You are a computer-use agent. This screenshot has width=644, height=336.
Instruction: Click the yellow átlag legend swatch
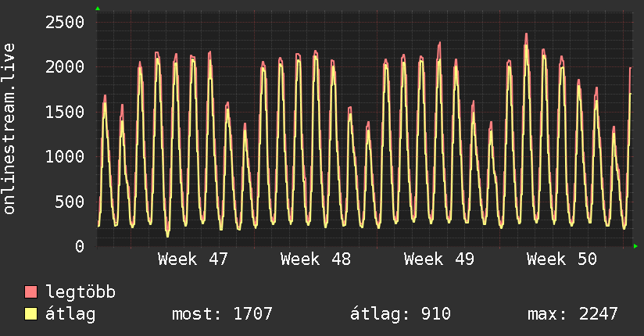30,314
